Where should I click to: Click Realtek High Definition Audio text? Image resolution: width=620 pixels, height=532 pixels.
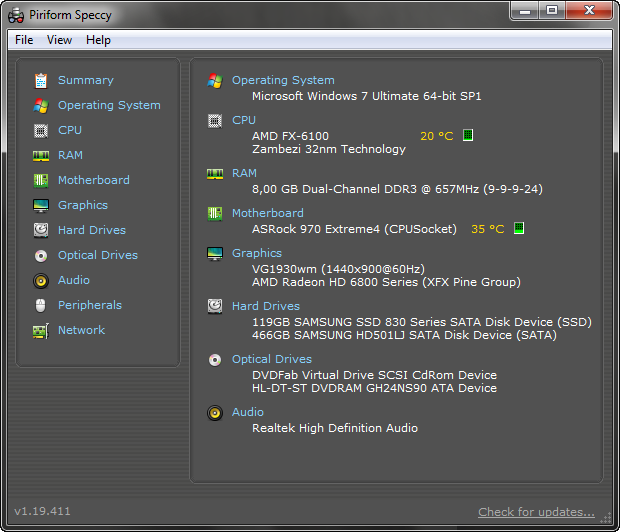click(335, 428)
